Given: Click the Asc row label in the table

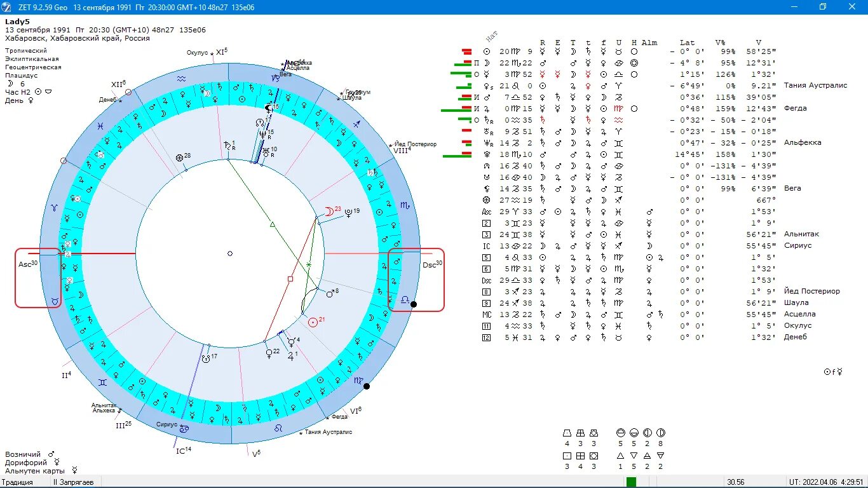Looking at the screenshot, I should [487, 212].
